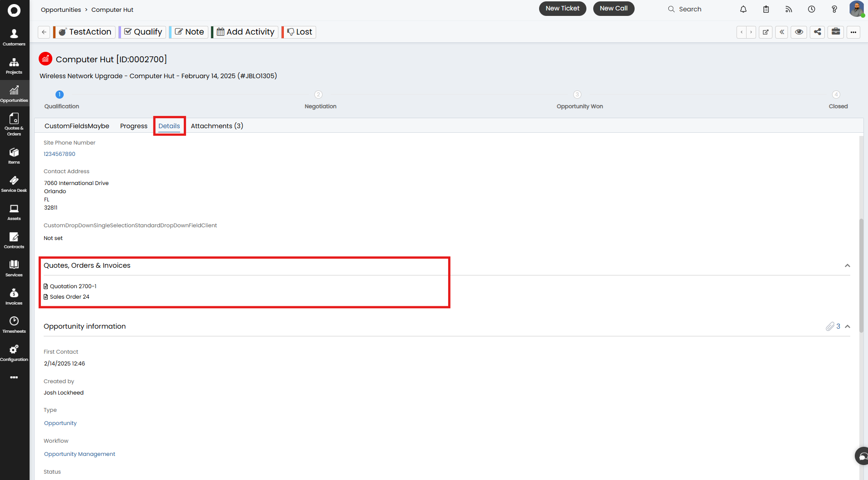
Task: Select Opportunity Won stage marker
Action: [x=577, y=95]
